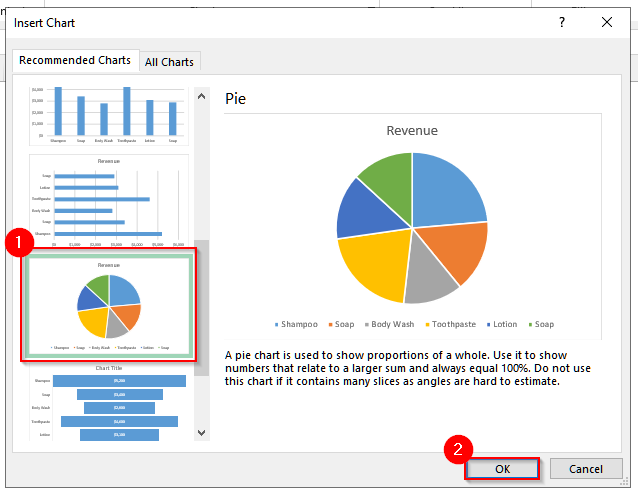
Task: Click the Revenue title in the large preview
Action: coord(412,131)
